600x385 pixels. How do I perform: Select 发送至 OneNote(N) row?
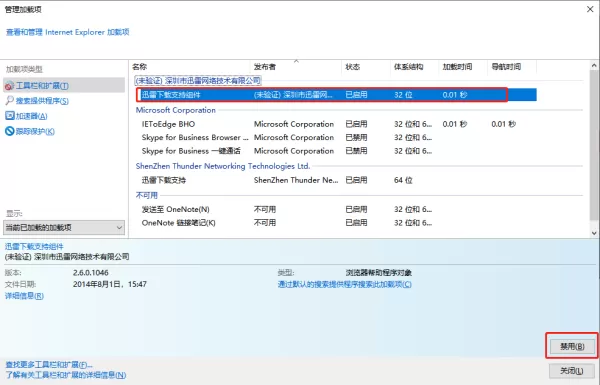coord(336,209)
